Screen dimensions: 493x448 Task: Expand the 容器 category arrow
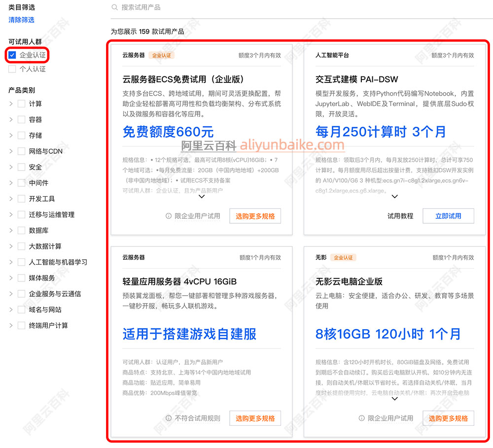[11, 119]
